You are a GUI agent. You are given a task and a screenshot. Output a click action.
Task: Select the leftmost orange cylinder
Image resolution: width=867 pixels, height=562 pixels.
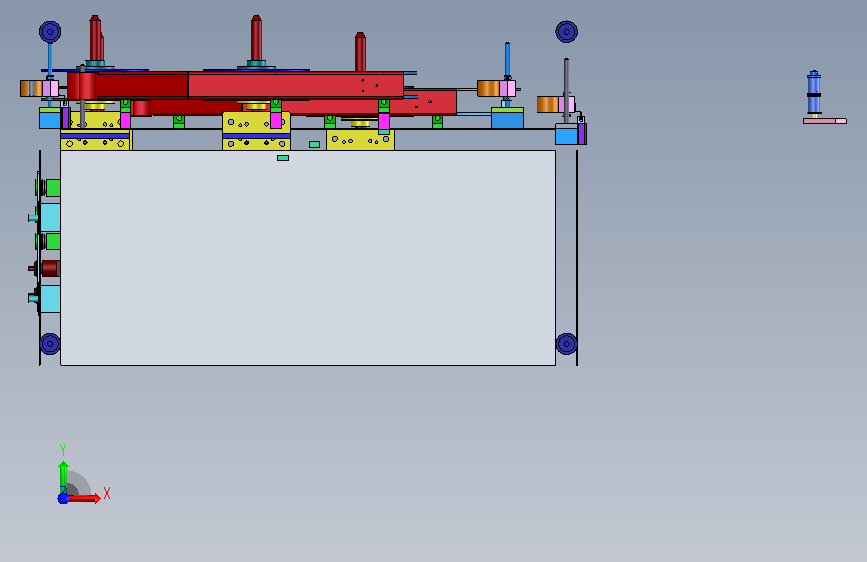(31, 89)
